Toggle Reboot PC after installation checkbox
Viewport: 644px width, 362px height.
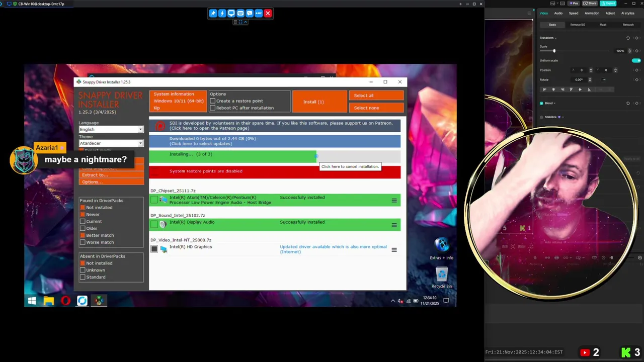pyautogui.click(x=212, y=108)
